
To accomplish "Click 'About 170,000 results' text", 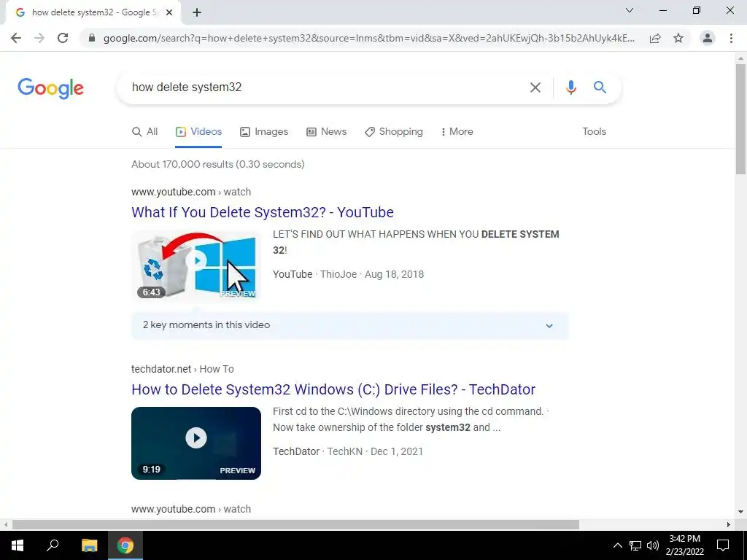I will click(x=217, y=164).
